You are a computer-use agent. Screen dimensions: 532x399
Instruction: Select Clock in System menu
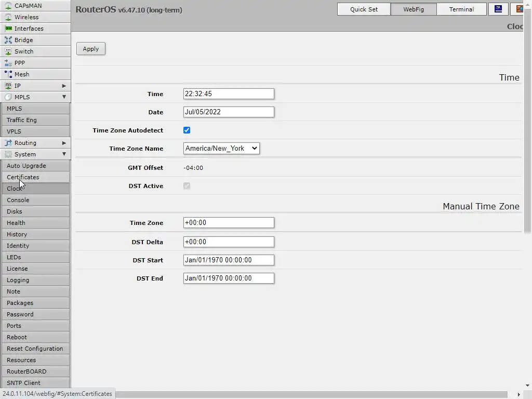36,189
